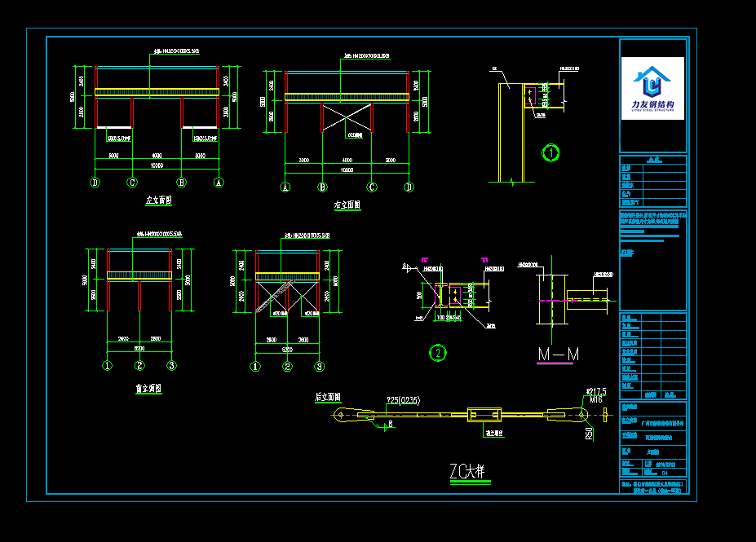Select the green detail marker numbered 2

pos(438,353)
